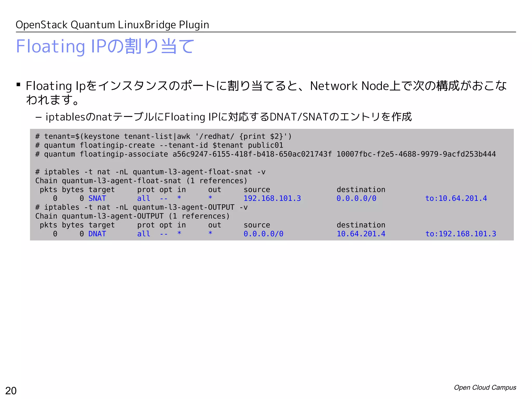Click the destination '0.0.0.0/0' in SNAT row

coord(356,198)
